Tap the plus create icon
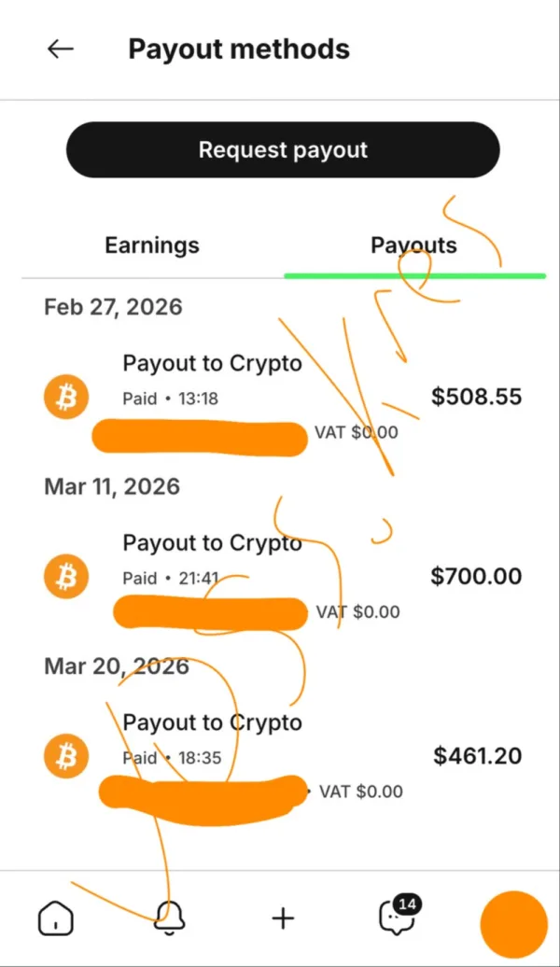 point(283,918)
